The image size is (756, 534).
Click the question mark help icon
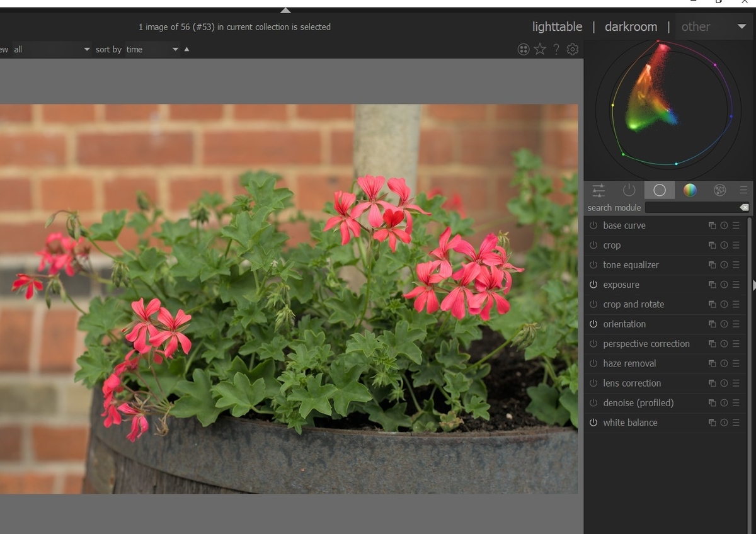(x=556, y=49)
